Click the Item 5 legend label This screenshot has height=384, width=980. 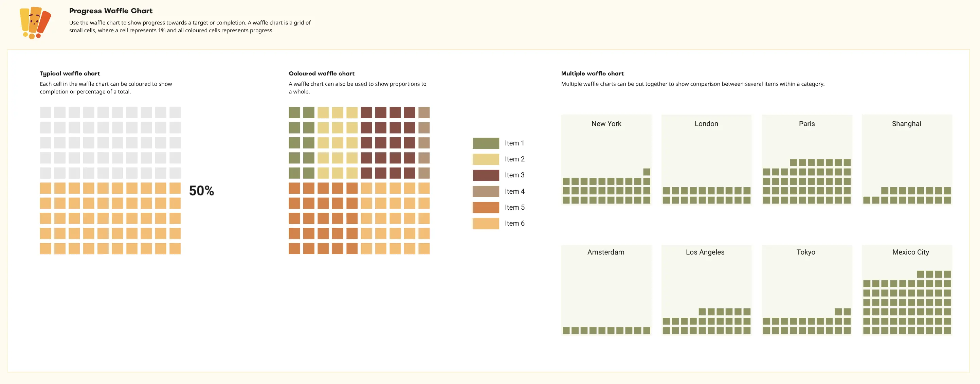514,207
